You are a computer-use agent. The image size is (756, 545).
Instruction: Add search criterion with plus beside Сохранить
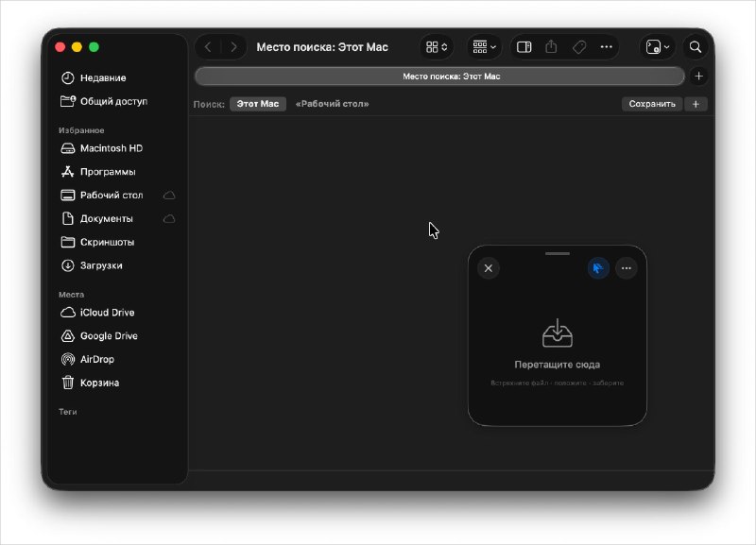[x=696, y=104]
